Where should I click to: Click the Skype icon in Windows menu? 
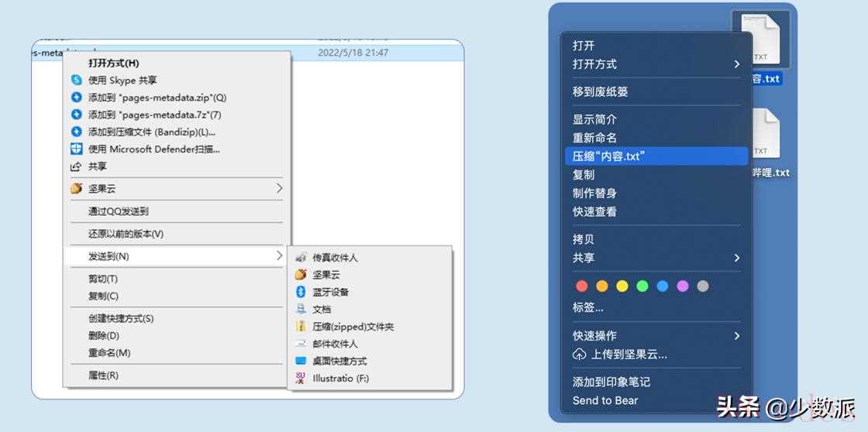[x=77, y=81]
